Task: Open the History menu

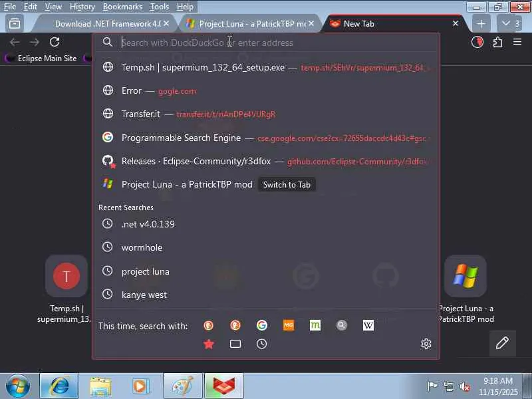Action: point(82,7)
